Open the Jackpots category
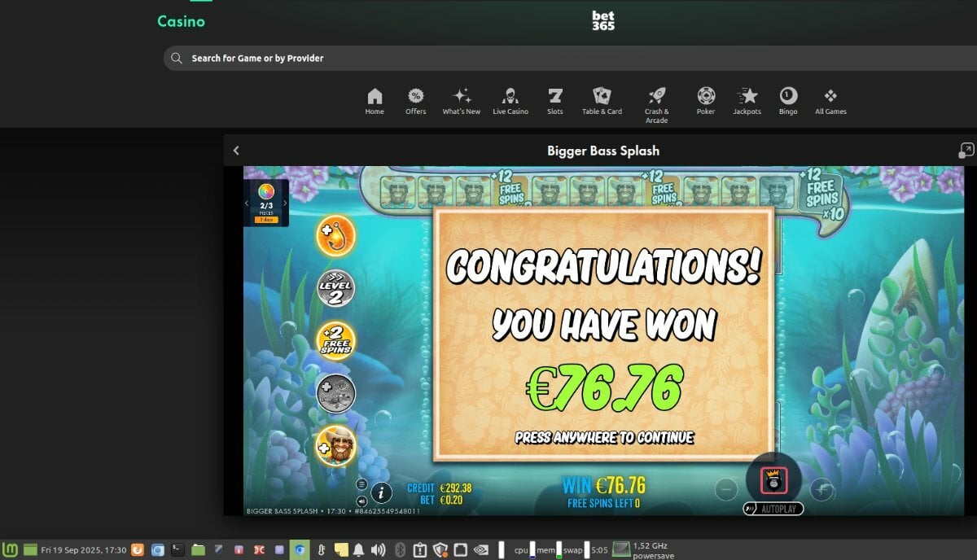Image resolution: width=977 pixels, height=560 pixels. pos(747,101)
